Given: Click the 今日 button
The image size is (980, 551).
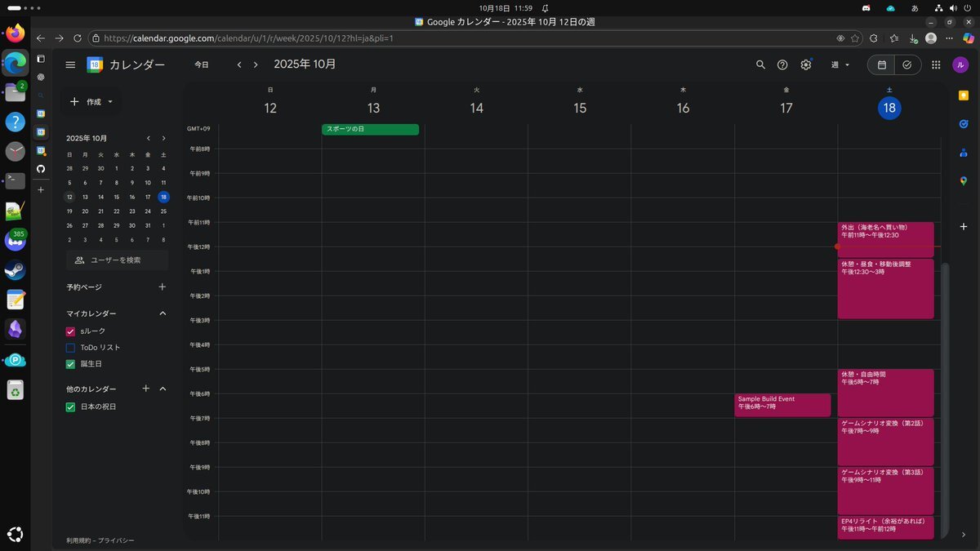Looking at the screenshot, I should tap(201, 64).
